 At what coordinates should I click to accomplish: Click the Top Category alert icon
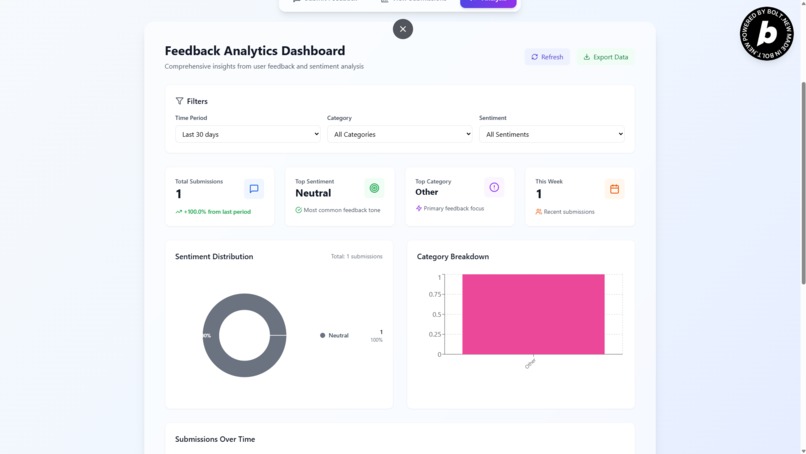(494, 187)
